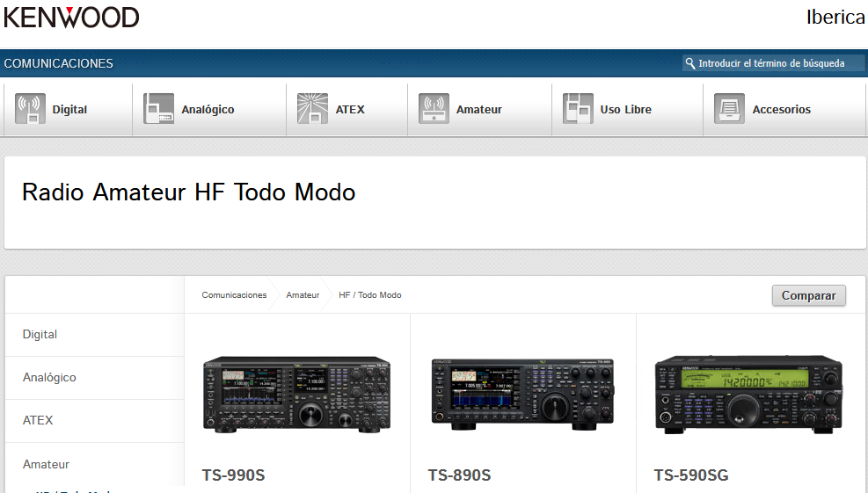Click the Kenwood logo

click(71, 17)
